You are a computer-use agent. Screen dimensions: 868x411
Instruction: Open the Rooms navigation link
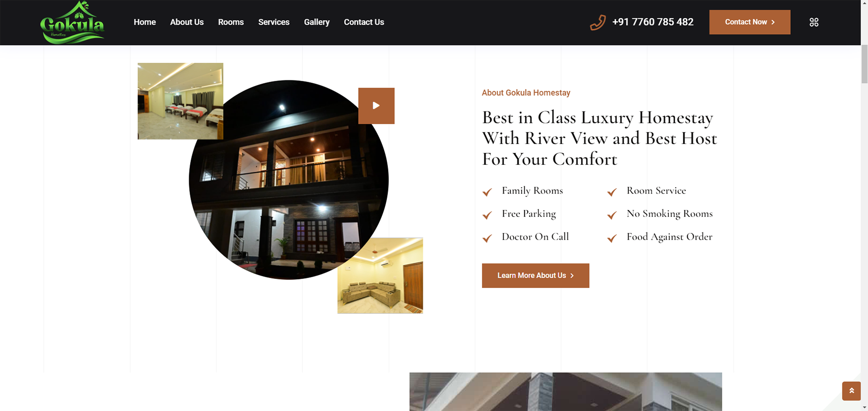tap(231, 22)
